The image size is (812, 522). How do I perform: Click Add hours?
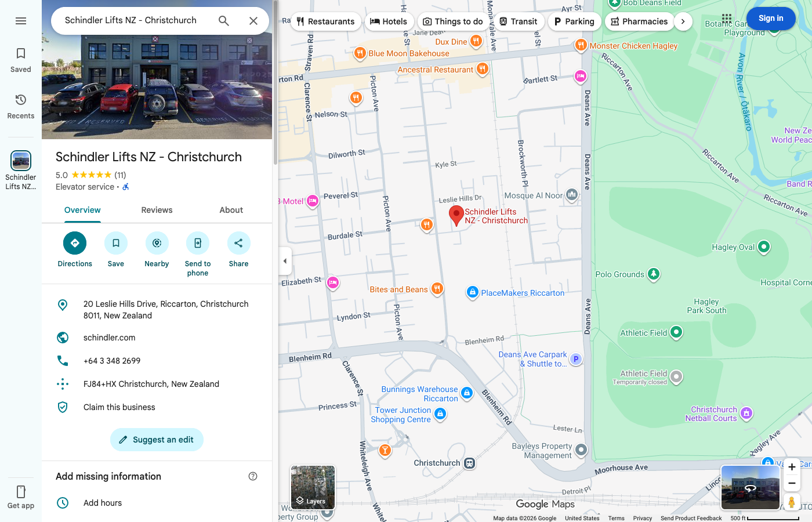click(x=157, y=503)
